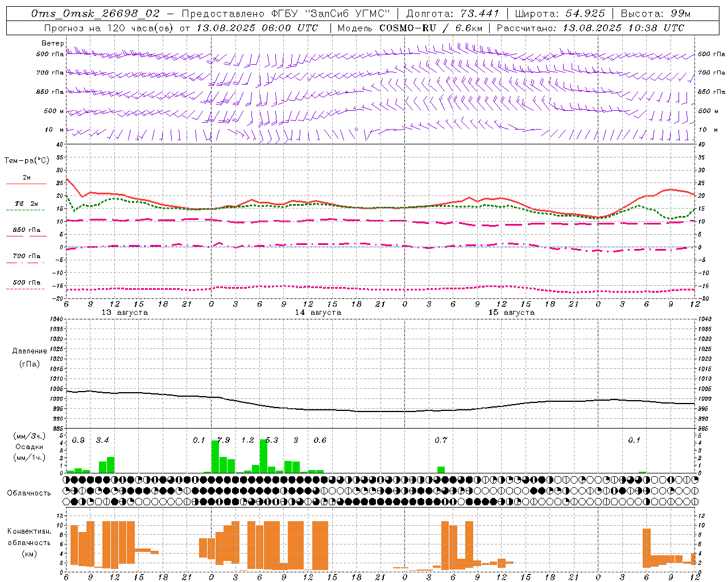Viewport: 728px width, 582px height.
Task: Select the Высота: 99м header entry
Action: tap(655, 14)
